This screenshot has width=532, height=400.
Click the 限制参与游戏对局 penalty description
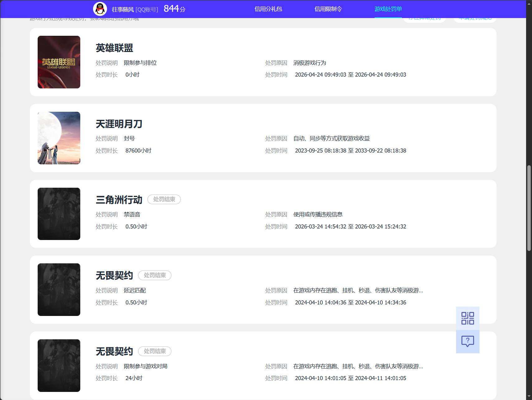pos(146,366)
